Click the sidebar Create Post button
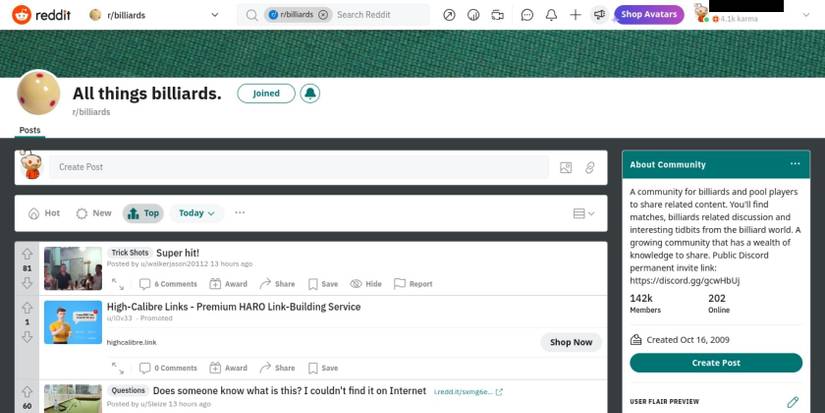825x413 pixels. (716, 363)
